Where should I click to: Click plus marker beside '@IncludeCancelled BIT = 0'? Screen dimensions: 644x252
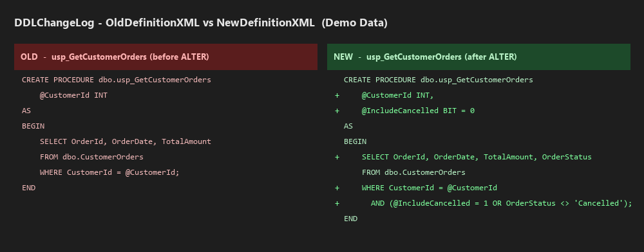tap(337, 111)
